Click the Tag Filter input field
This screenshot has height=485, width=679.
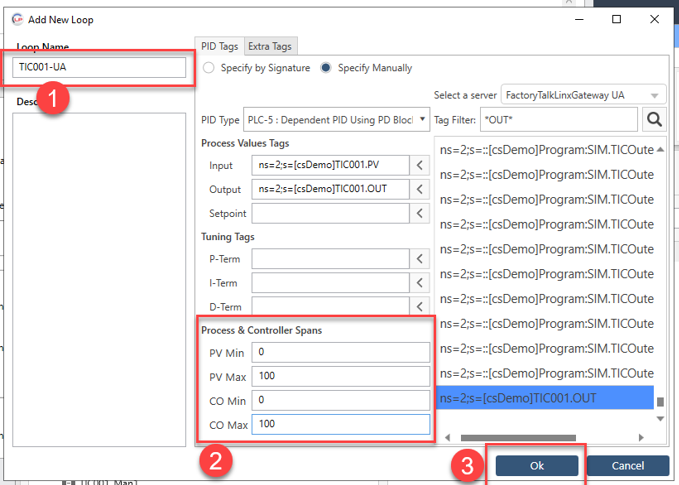point(559,120)
